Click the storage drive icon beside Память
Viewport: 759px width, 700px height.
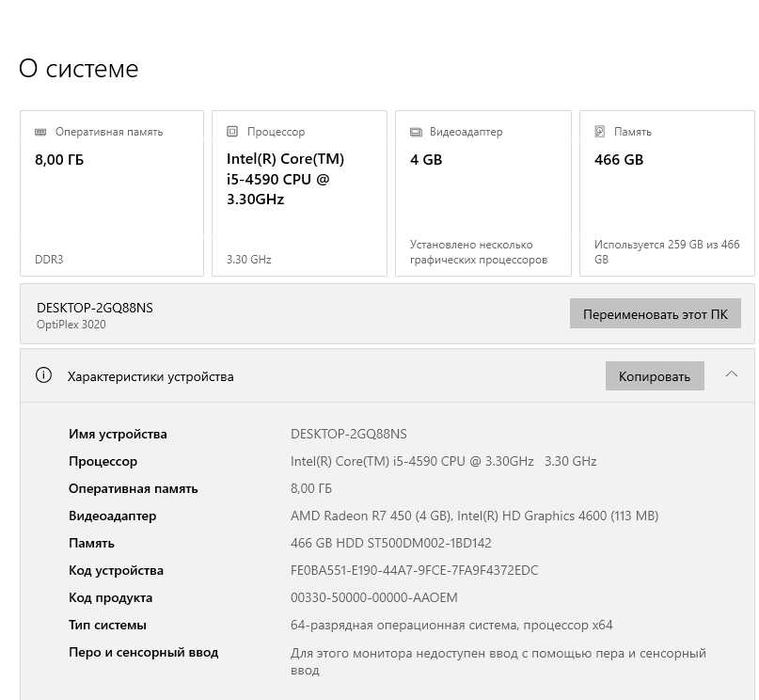(x=599, y=132)
